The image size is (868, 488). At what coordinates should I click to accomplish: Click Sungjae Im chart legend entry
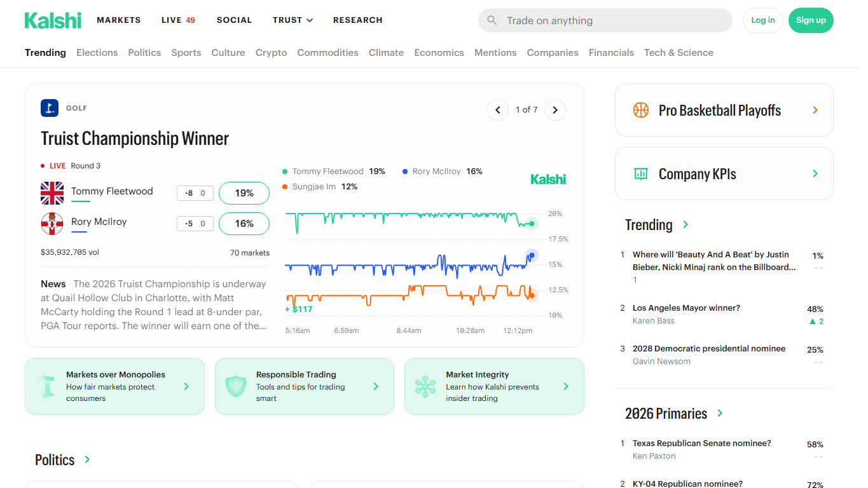coord(320,187)
